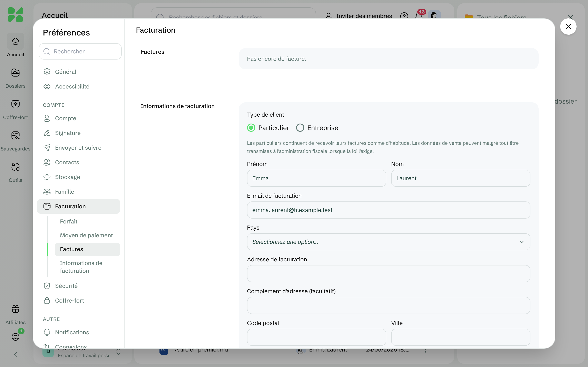The height and width of the screenshot is (367, 588).
Task: Go to Forfait subsection
Action: point(69,221)
